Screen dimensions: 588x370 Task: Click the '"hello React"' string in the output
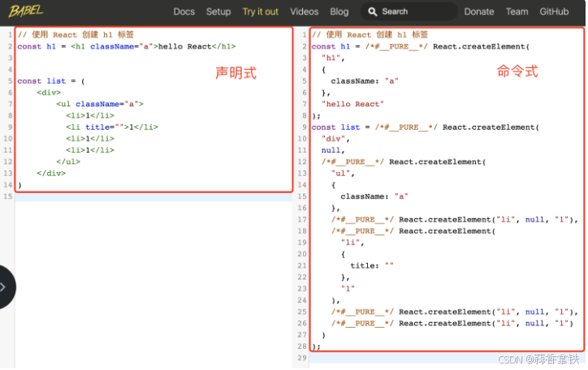coord(352,104)
